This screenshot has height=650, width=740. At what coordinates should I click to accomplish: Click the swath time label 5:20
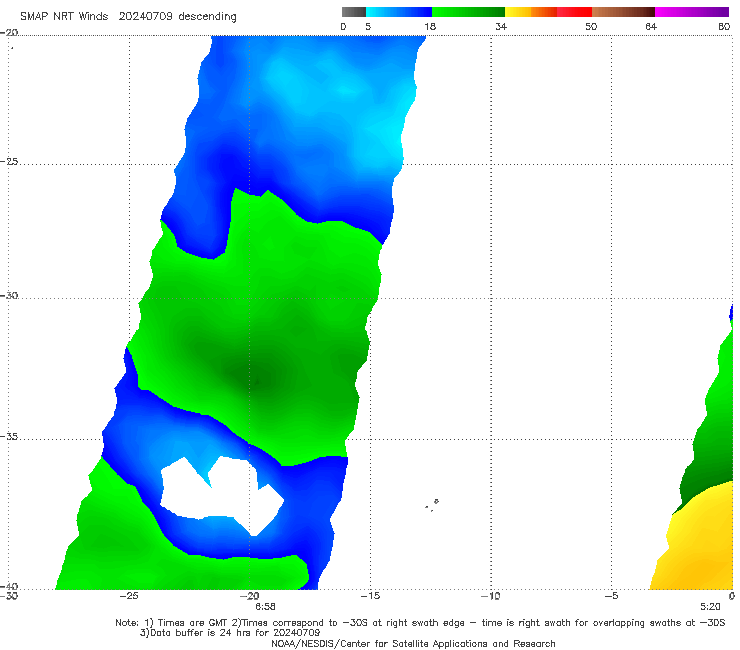pos(710,607)
